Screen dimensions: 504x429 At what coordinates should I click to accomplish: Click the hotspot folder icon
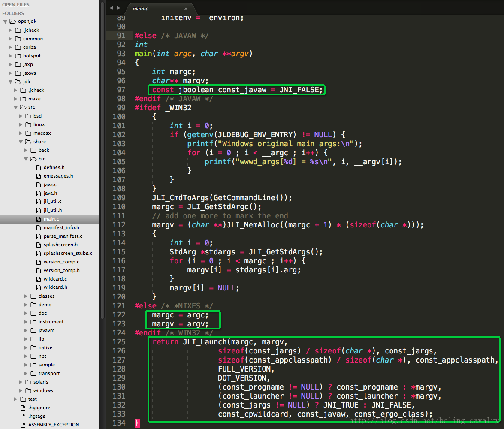click(x=18, y=56)
